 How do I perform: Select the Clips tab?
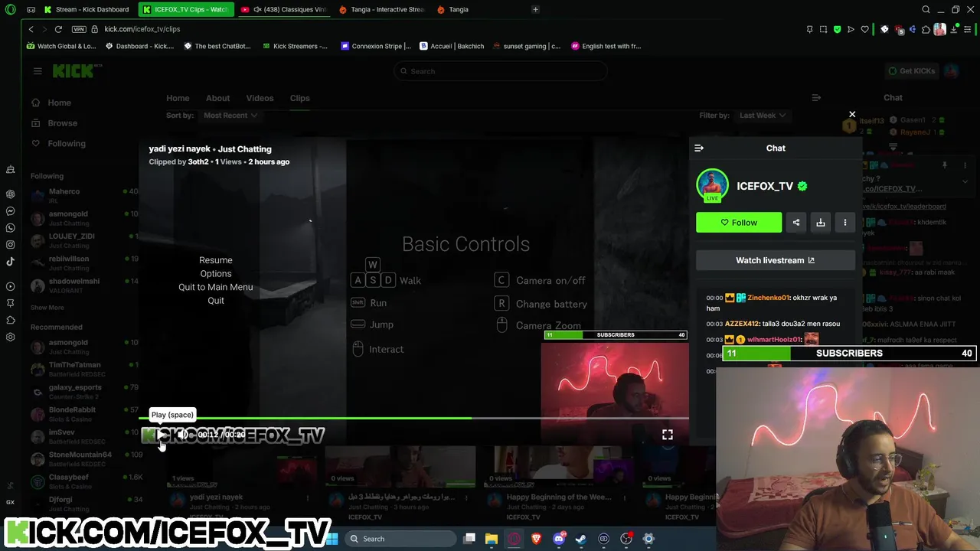[x=299, y=98]
